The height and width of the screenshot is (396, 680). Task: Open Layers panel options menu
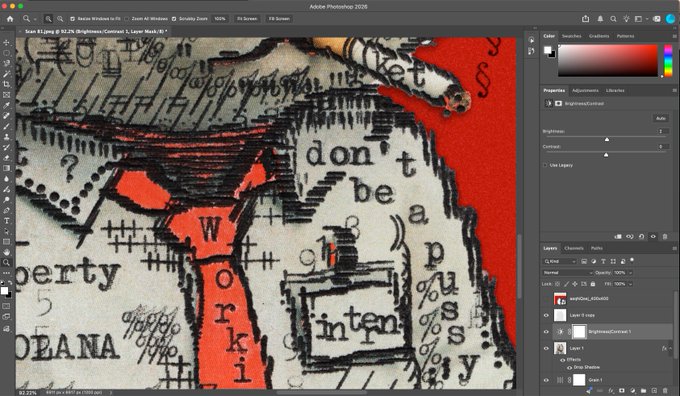pos(674,248)
